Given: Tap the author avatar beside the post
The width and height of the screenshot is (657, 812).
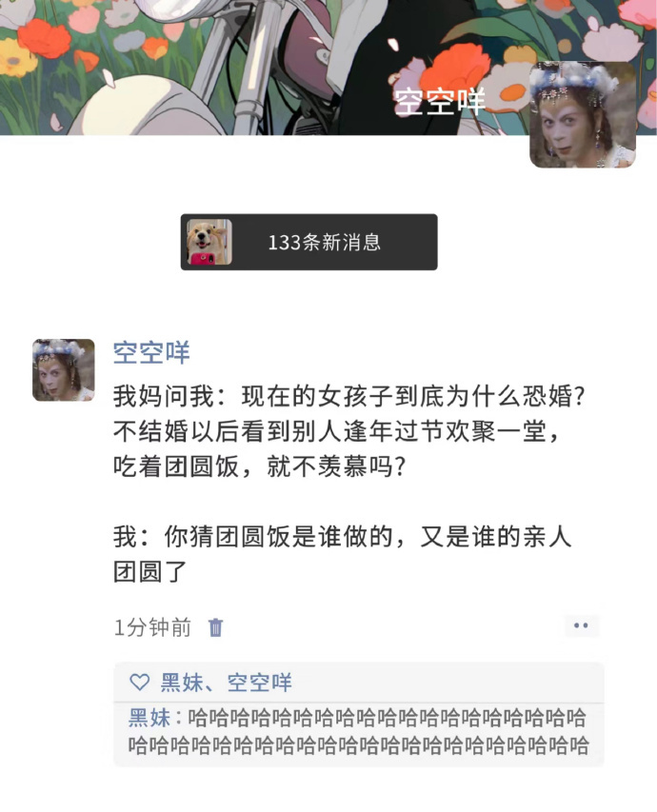Looking at the screenshot, I should 63,369.
